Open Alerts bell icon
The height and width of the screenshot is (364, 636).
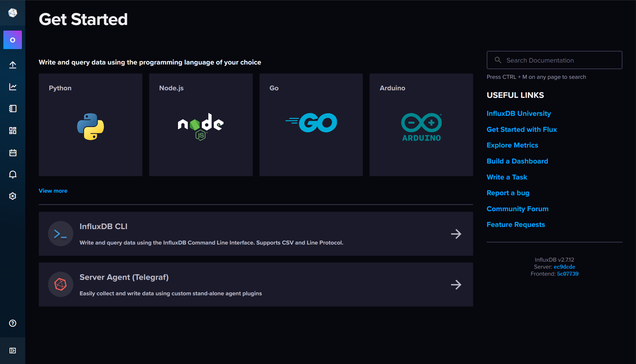[x=13, y=174]
